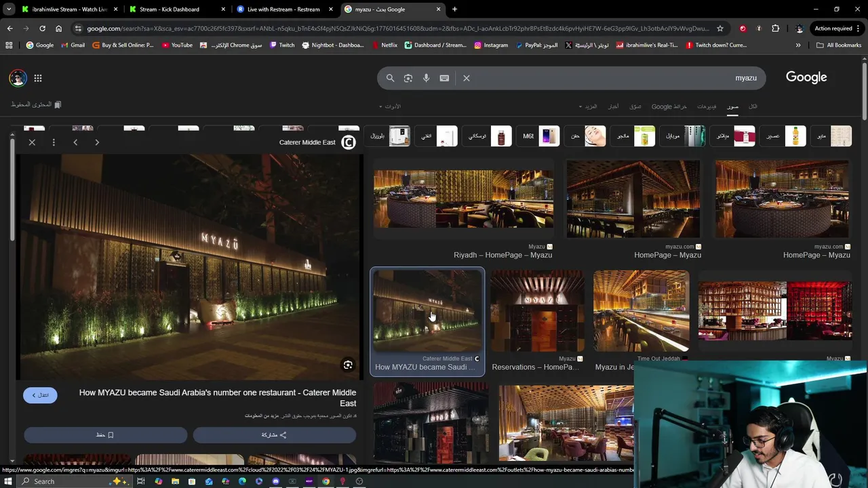Switch to ibrahimlive Stream browser tab
The width and height of the screenshot is (868, 488).
pos(69,9)
